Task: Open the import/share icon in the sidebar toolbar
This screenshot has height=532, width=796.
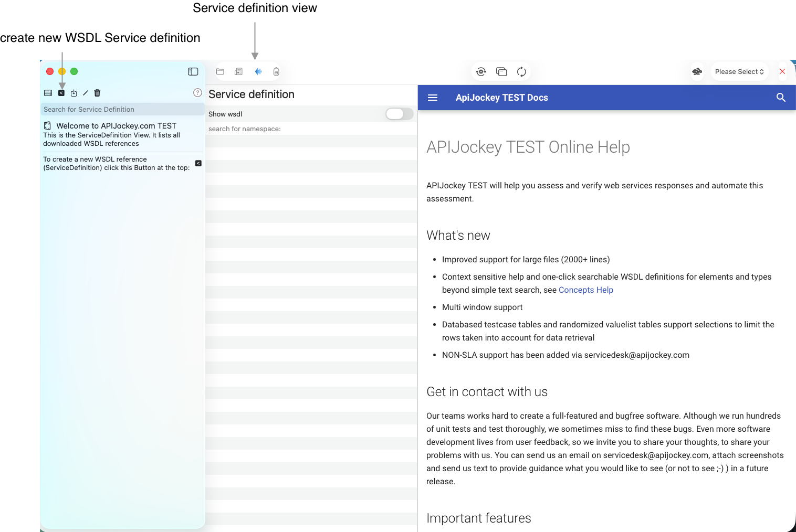Action: 74,93
